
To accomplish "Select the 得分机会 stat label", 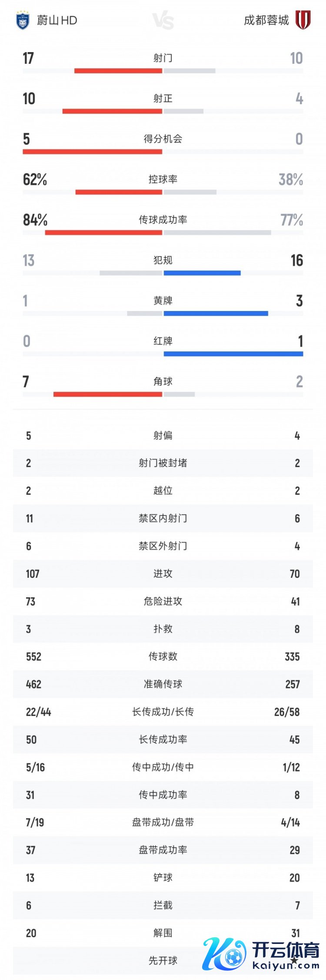I will click(163, 139).
